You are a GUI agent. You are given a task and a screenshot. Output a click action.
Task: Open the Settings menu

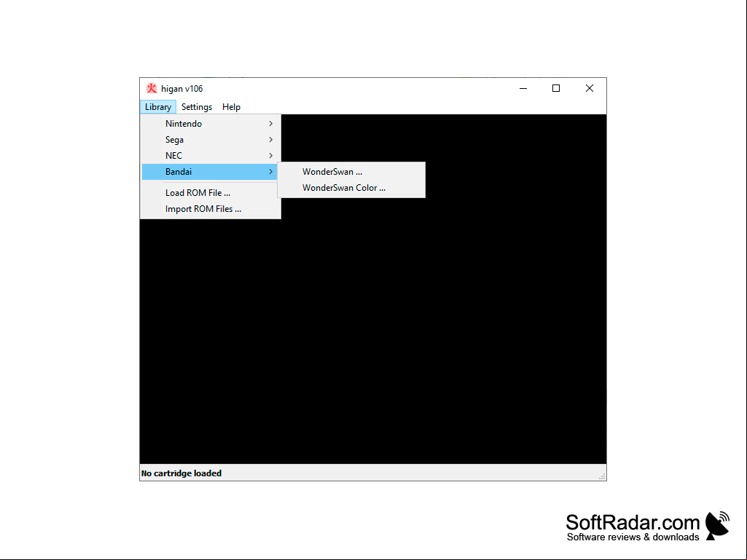tap(197, 107)
